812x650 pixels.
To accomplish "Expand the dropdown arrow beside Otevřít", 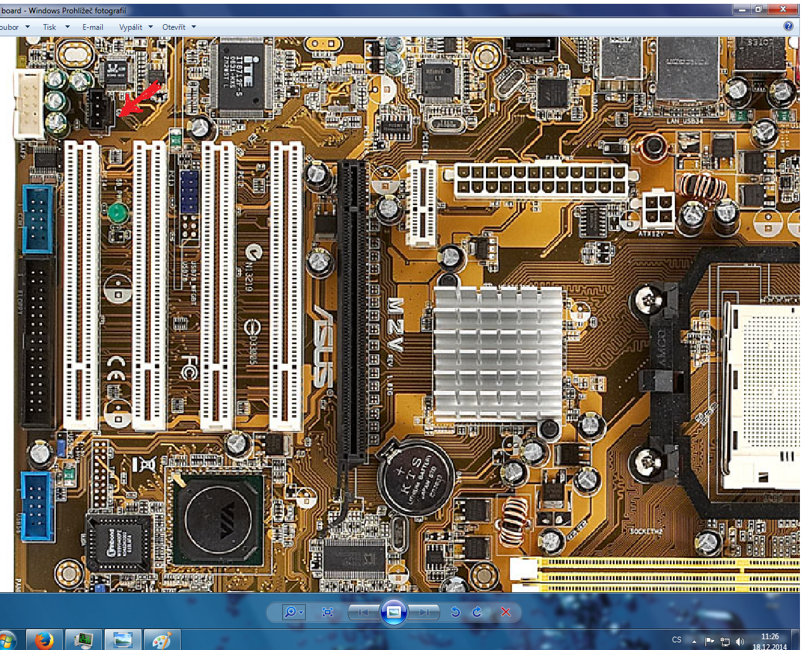I will (x=193, y=27).
